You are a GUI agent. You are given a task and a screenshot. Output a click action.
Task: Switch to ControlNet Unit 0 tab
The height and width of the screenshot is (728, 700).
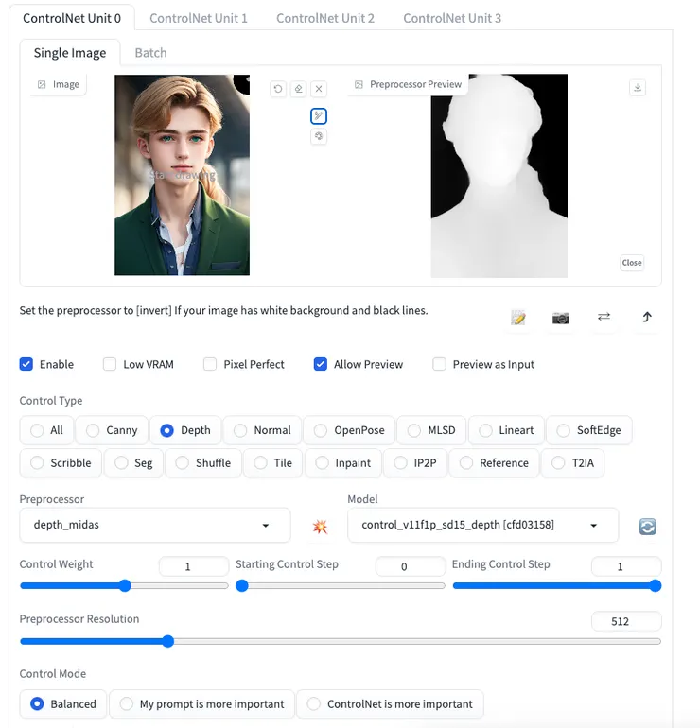pyautogui.click(x=72, y=18)
